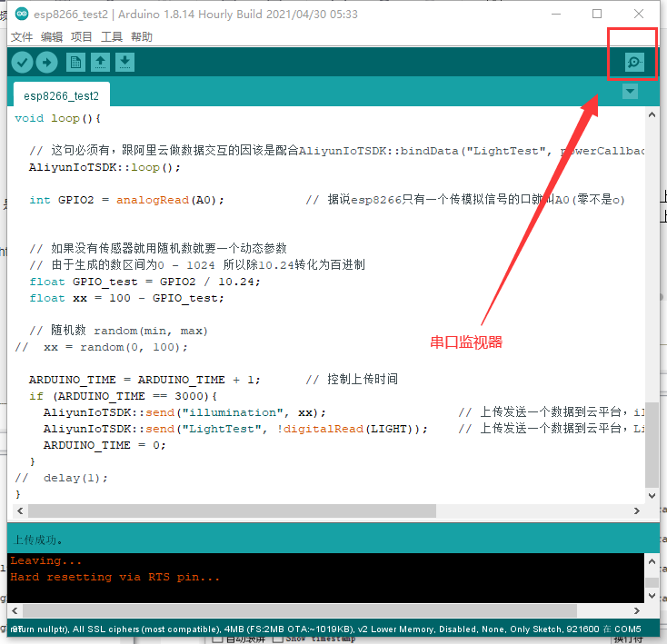Open a sketch with up-arrow icon
This screenshot has width=667, height=644.
click(x=100, y=63)
